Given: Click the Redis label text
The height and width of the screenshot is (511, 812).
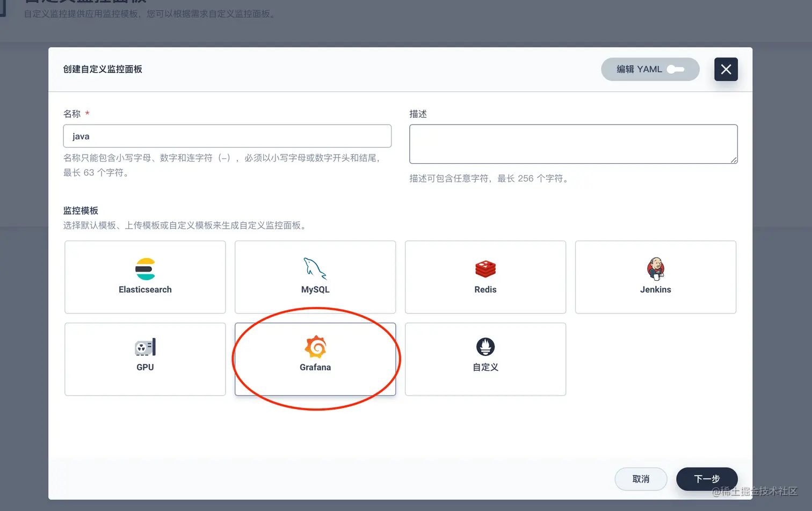Looking at the screenshot, I should point(485,289).
